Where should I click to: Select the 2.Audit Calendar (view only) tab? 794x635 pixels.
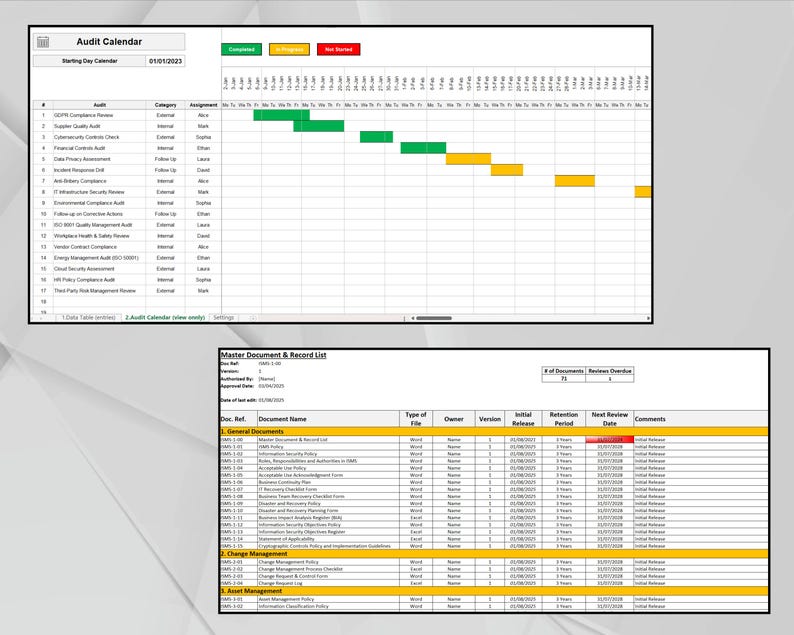(165, 318)
